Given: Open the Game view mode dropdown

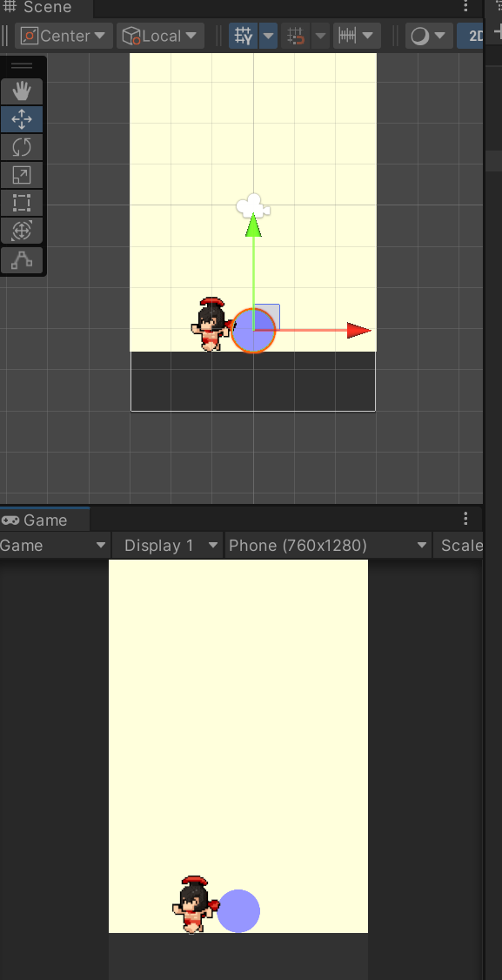Looking at the screenshot, I should point(55,546).
